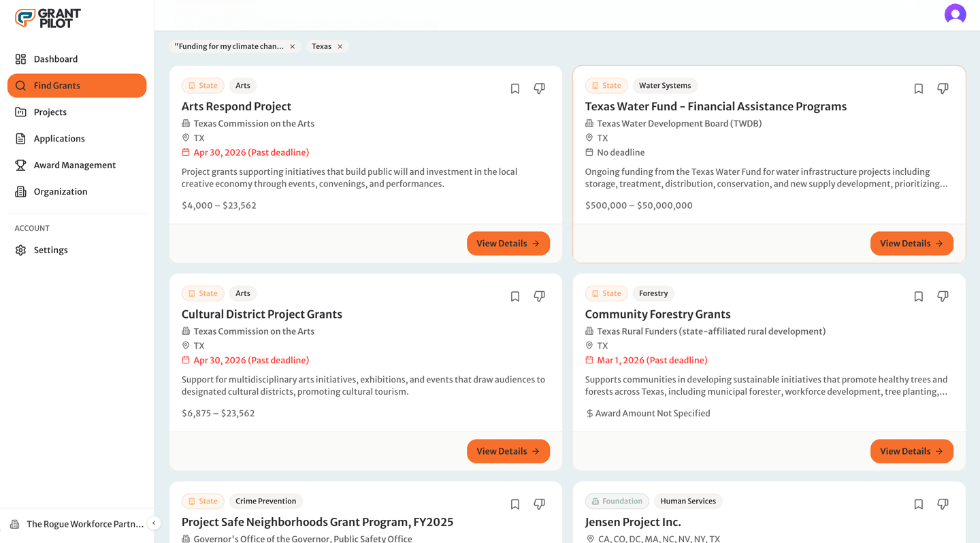View Details for Texas Water Fund
980x543 pixels.
coord(912,244)
